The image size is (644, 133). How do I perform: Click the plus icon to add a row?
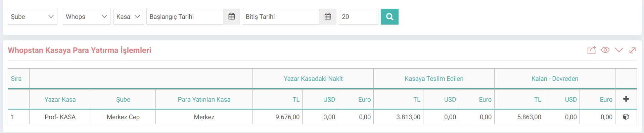coord(626,99)
